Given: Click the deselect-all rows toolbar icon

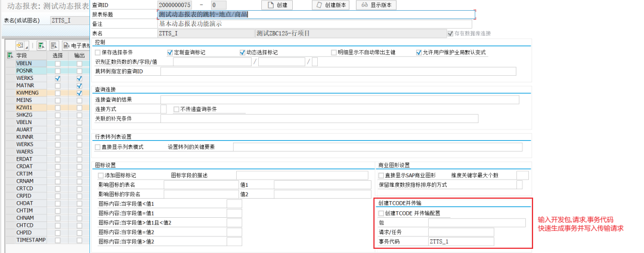Looking at the screenshot, I should click(55, 45).
